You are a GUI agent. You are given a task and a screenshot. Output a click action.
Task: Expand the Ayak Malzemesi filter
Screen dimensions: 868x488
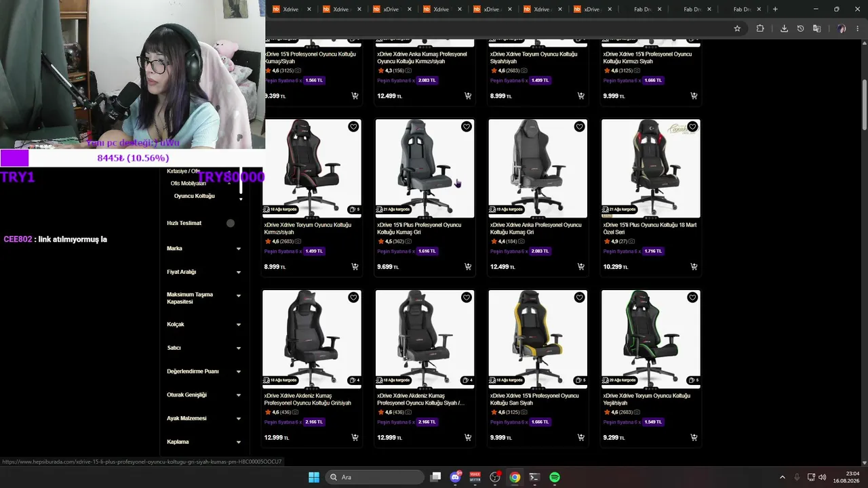(x=239, y=419)
